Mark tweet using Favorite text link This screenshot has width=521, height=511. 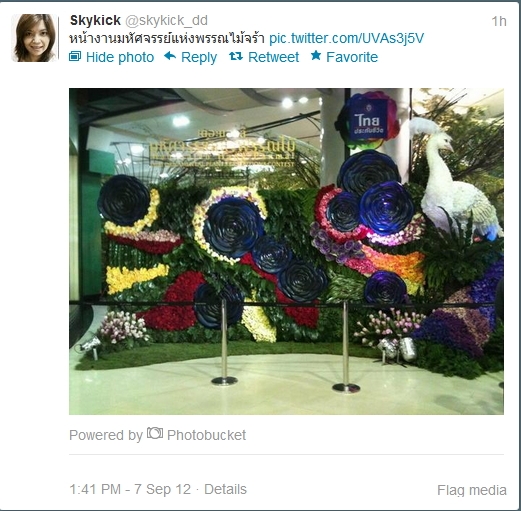point(352,57)
